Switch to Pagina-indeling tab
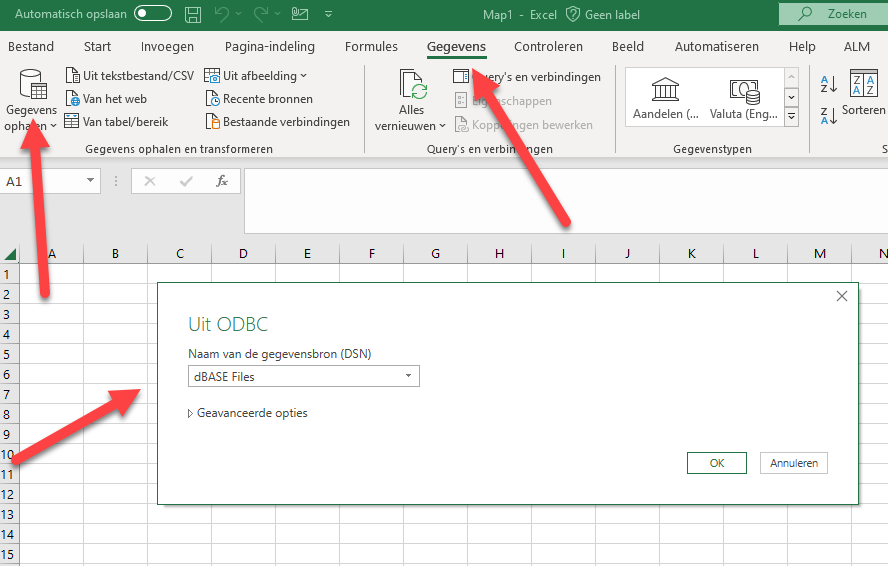The height and width of the screenshot is (566, 888). (x=270, y=46)
